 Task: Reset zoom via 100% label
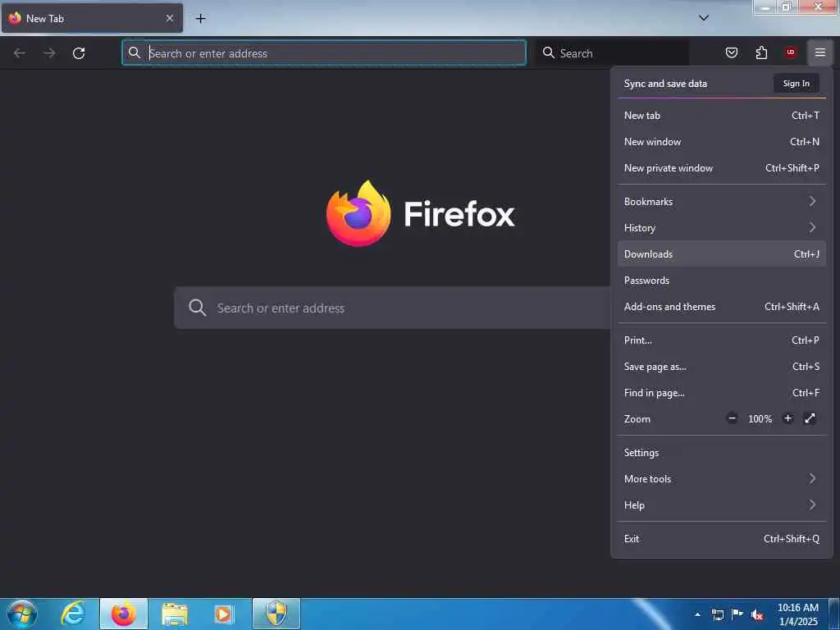760,419
